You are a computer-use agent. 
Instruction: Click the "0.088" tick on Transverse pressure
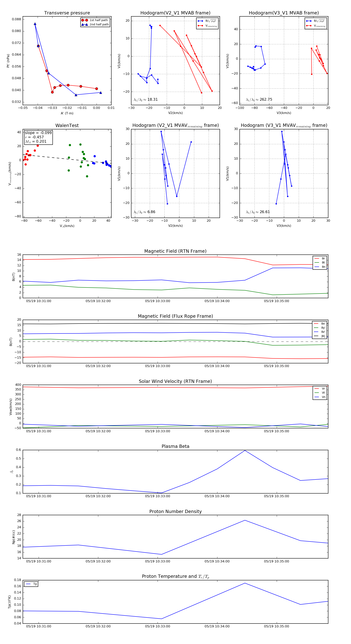(x=17, y=19)
